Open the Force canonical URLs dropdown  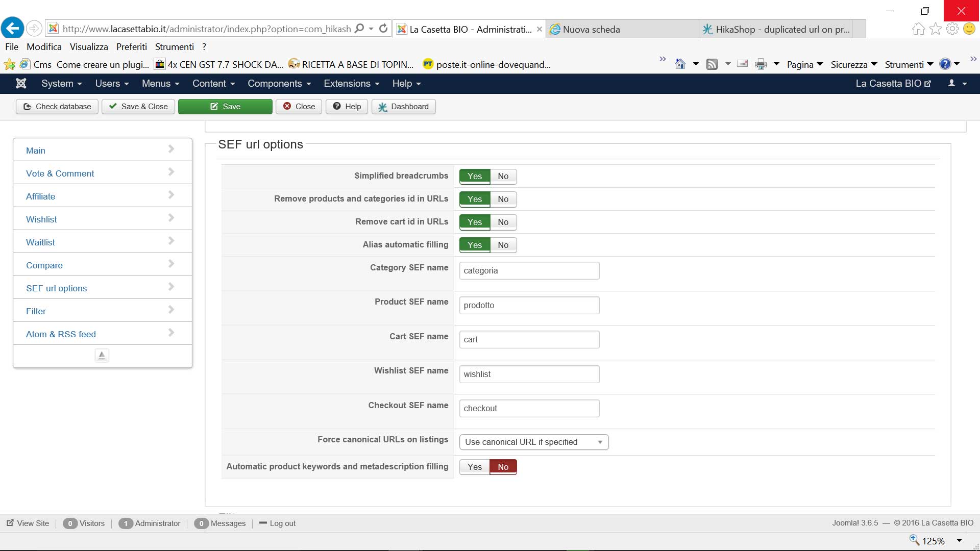point(533,442)
